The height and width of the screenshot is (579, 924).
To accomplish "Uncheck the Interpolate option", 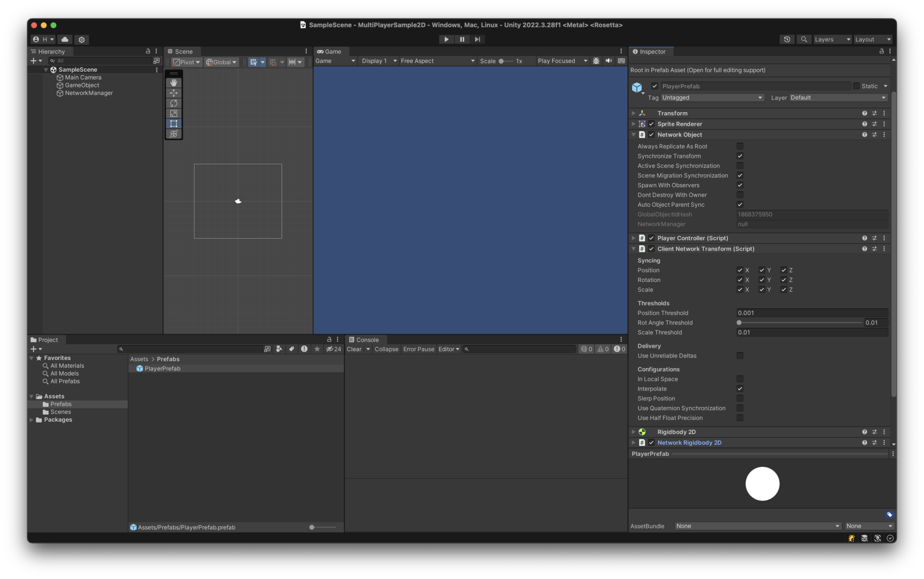I will point(740,389).
